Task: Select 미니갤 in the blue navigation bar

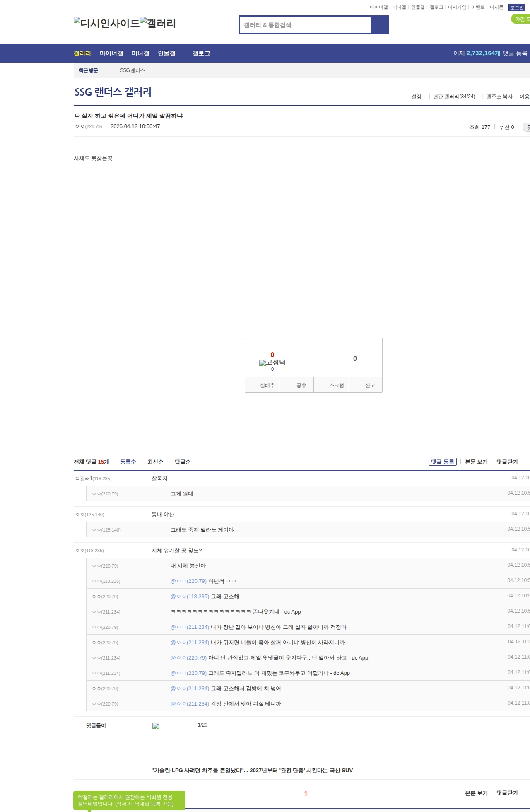Action: click(x=140, y=53)
